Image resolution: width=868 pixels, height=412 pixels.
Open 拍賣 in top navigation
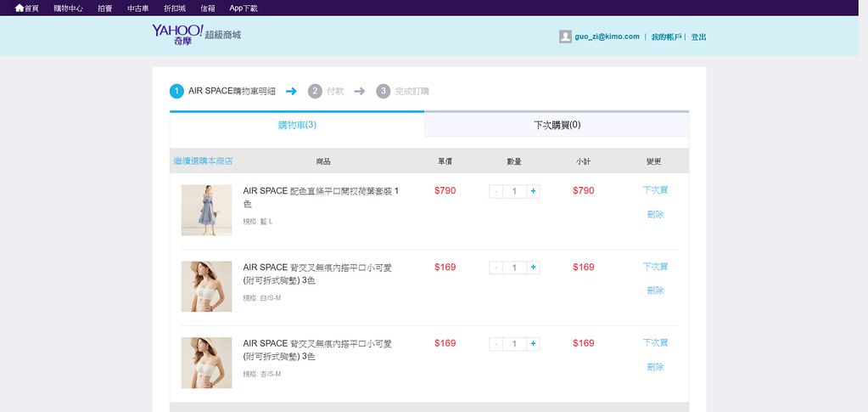(104, 8)
